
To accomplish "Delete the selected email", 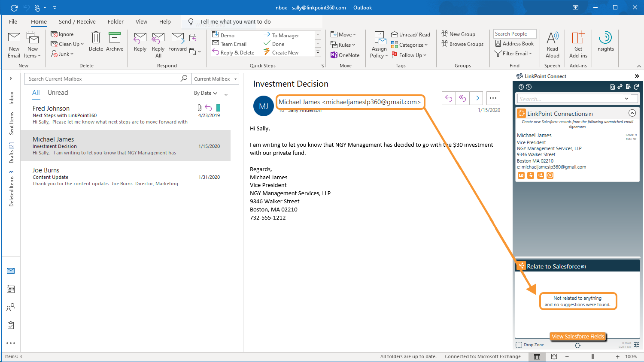I will coord(96,42).
